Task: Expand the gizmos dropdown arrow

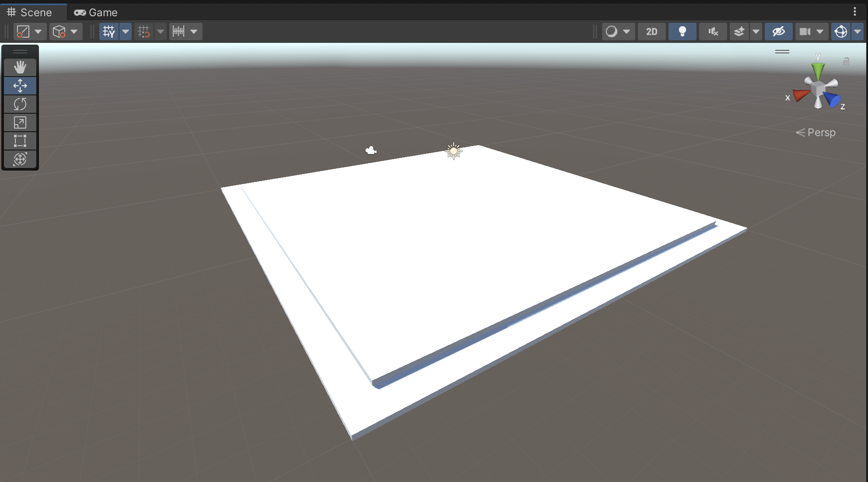Action: click(857, 31)
